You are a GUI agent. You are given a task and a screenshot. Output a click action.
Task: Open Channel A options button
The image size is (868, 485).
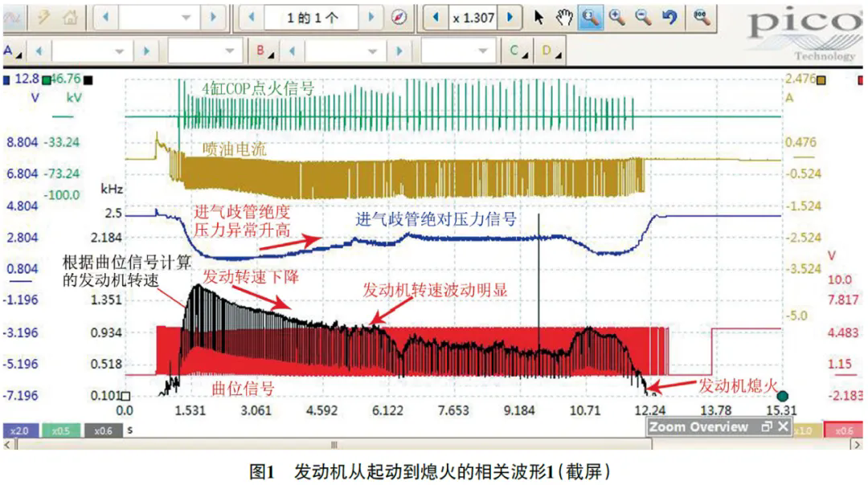pos(11,51)
